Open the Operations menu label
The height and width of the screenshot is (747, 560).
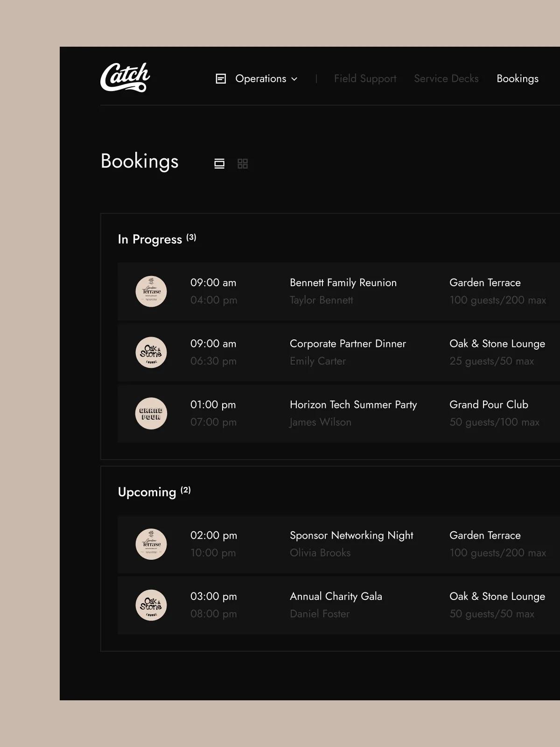tap(261, 78)
